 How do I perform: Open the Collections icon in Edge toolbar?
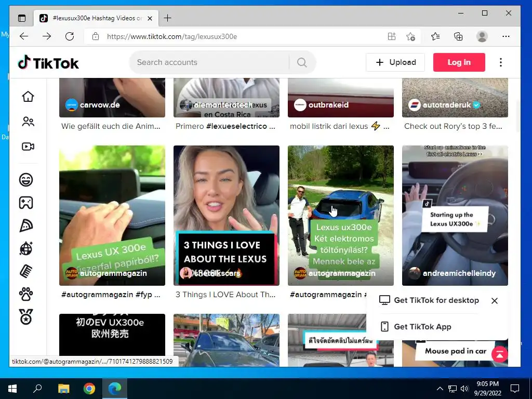pyautogui.click(x=458, y=36)
